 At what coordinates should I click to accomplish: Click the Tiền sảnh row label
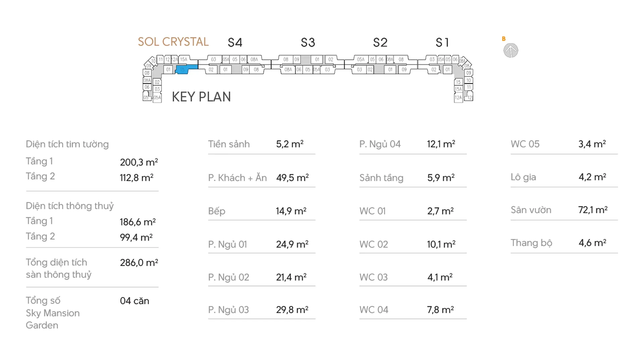[x=229, y=144]
